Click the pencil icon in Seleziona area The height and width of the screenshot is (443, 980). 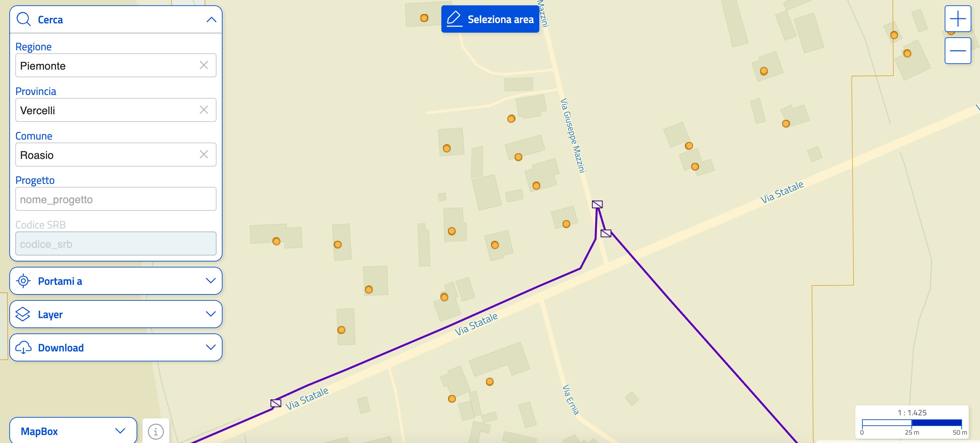[x=454, y=19]
